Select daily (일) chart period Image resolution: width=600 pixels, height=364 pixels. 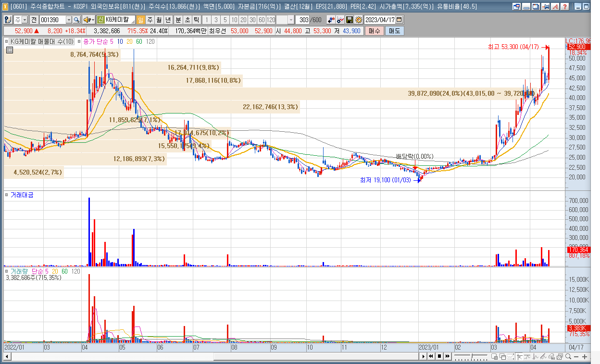(140, 20)
